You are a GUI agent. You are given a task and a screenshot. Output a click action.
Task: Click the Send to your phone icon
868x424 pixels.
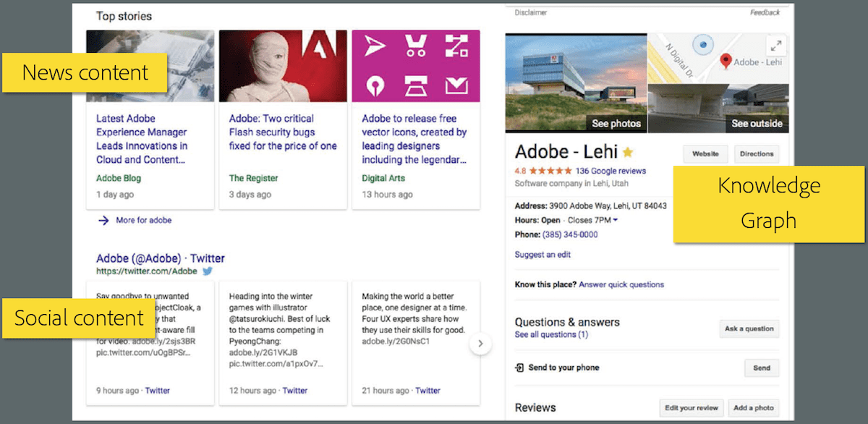(x=519, y=368)
